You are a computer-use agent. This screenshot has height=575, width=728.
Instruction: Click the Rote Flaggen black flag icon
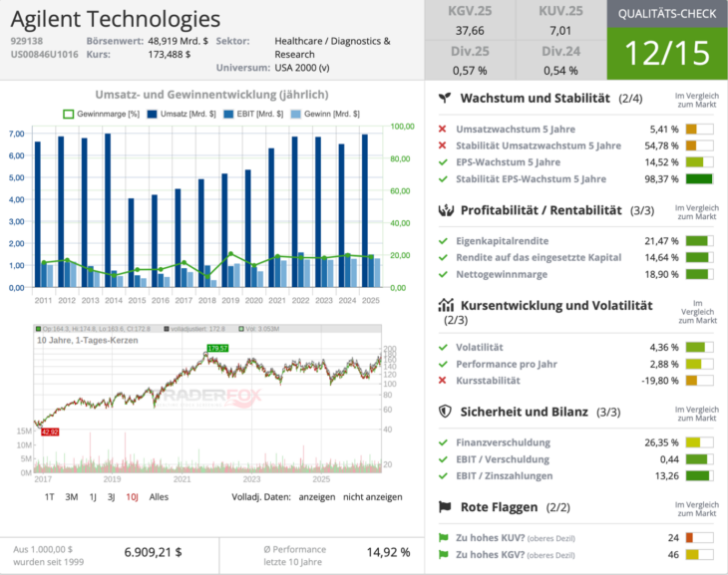click(x=445, y=507)
